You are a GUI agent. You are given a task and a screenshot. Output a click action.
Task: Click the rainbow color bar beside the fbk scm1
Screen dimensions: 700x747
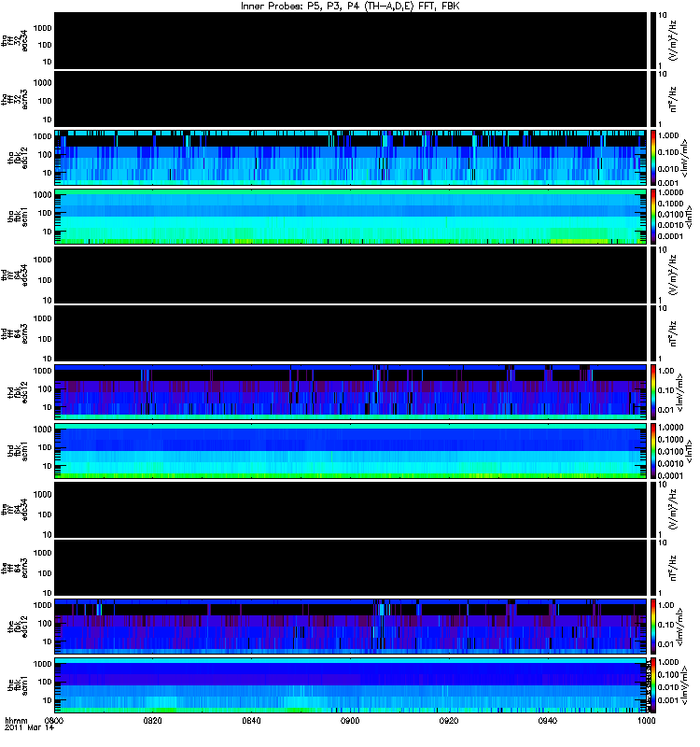[x=652, y=685]
